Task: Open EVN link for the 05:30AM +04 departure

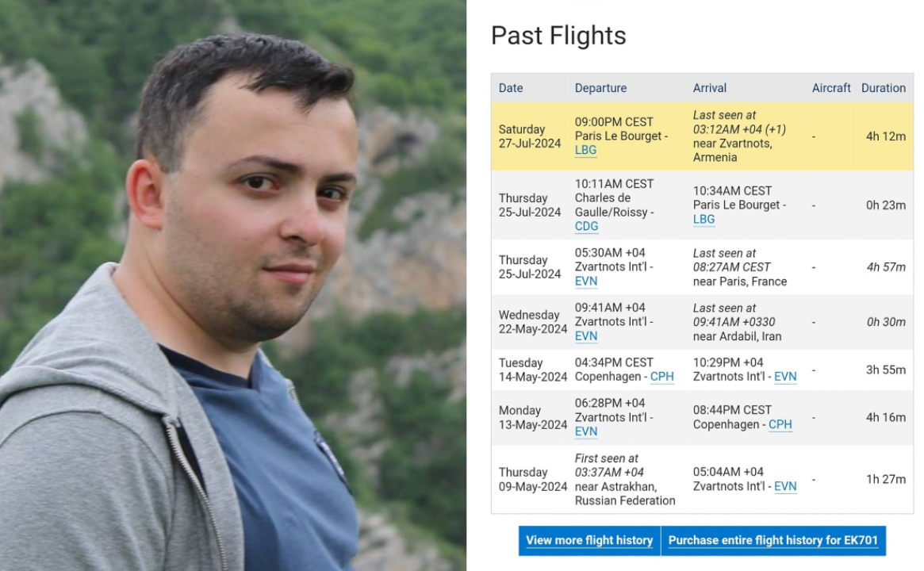Action: [x=586, y=281]
